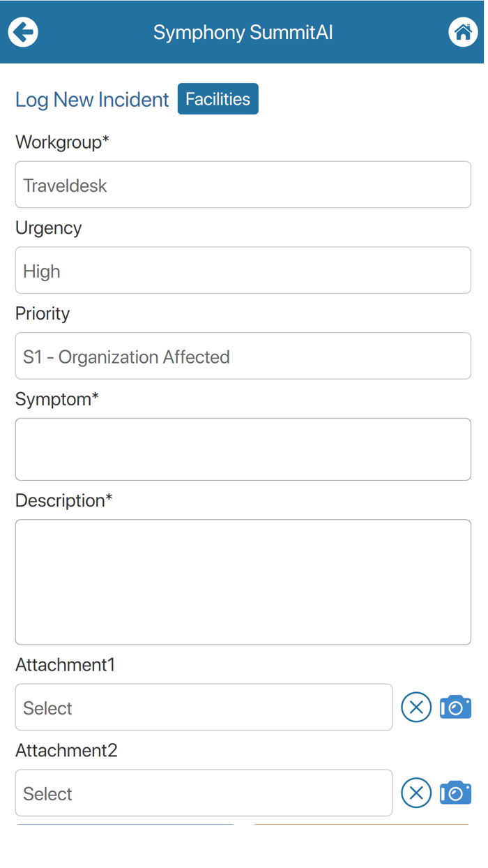Open the Attachment2 Select file picker
The image size is (488, 868).
(204, 793)
